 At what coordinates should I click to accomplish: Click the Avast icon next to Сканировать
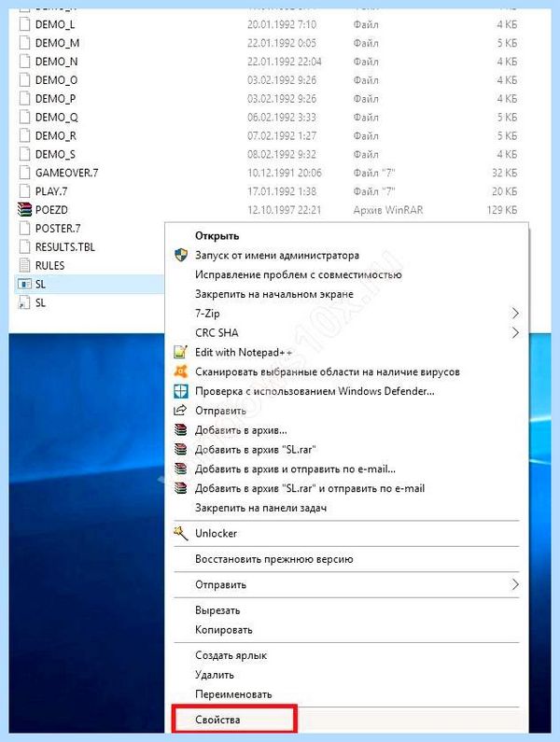pyautogui.click(x=181, y=371)
